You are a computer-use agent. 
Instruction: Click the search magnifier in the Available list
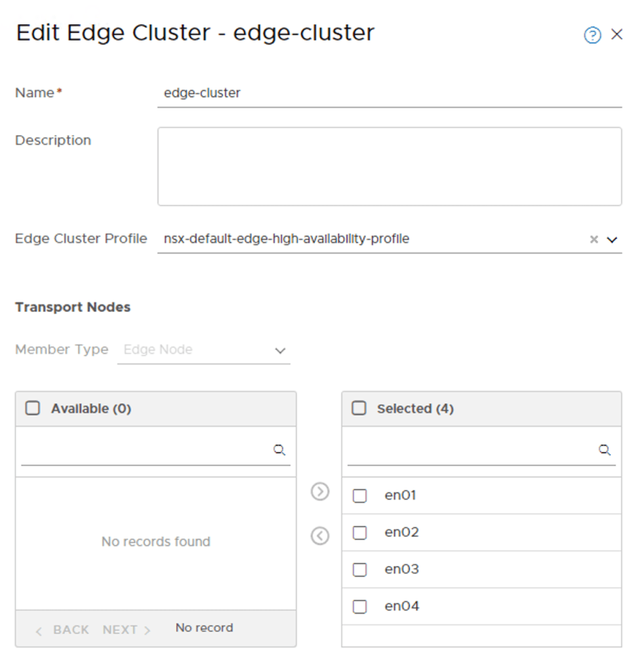[279, 450]
